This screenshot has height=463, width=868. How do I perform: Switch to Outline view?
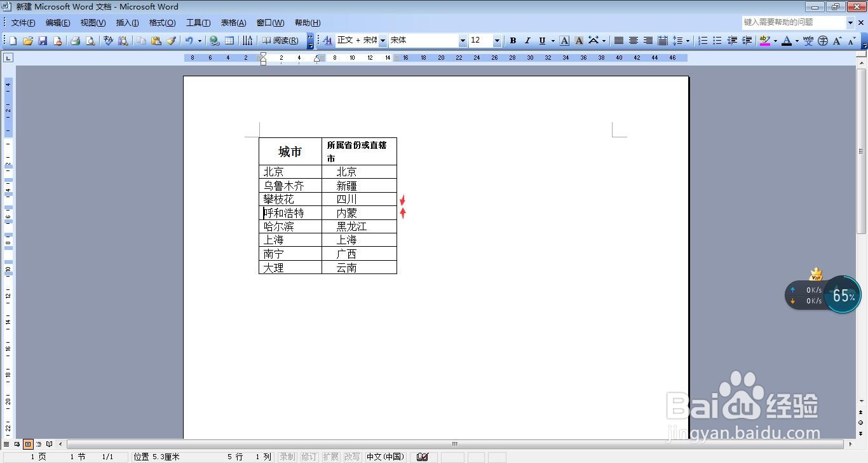(39, 444)
